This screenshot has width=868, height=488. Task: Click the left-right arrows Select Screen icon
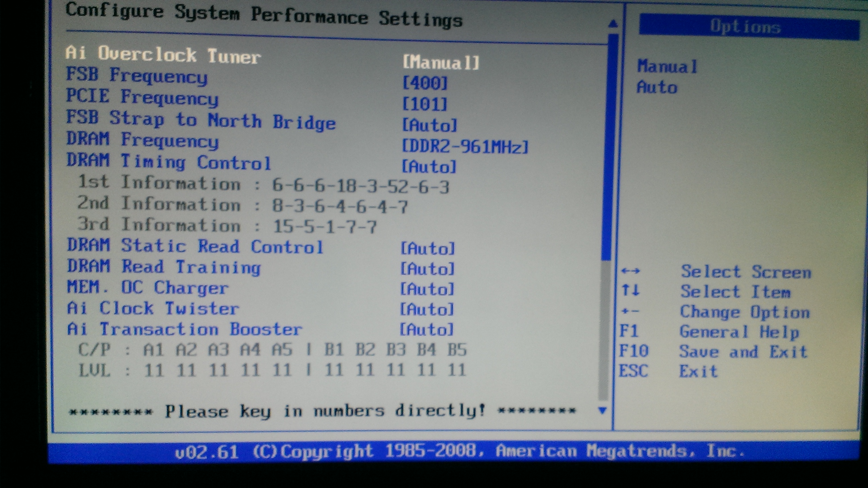point(630,271)
